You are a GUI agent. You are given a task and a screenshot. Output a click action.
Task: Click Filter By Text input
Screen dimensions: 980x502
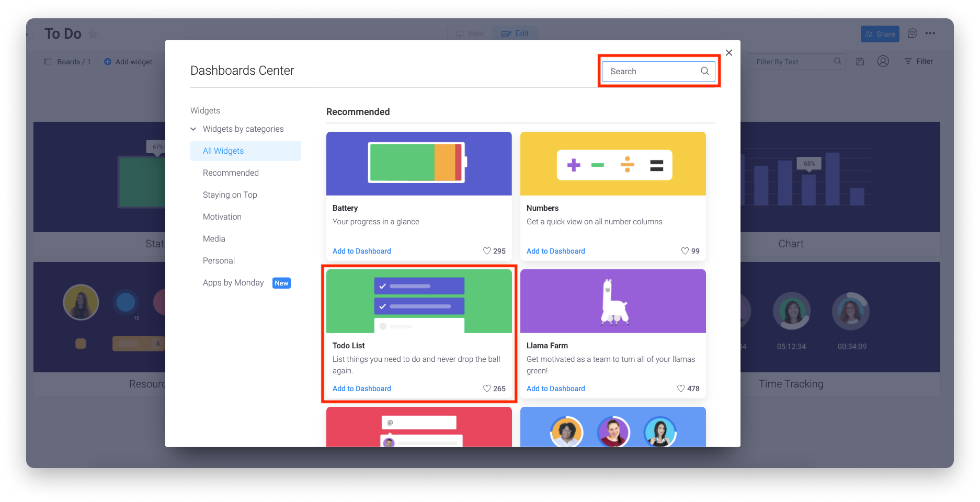click(797, 62)
